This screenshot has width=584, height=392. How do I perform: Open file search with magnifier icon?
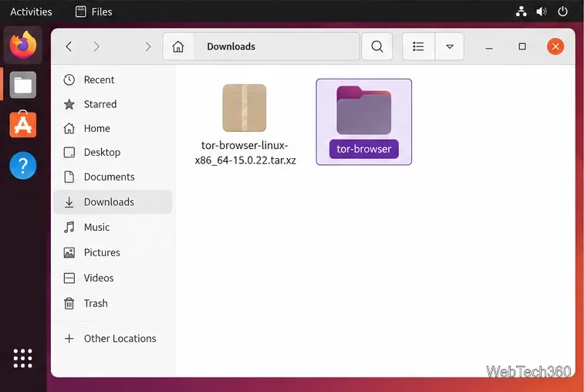coord(377,46)
